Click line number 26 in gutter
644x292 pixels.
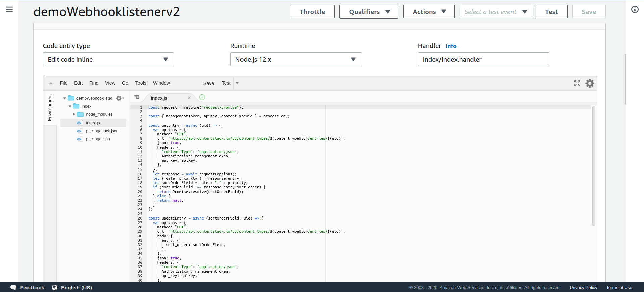tap(140, 218)
